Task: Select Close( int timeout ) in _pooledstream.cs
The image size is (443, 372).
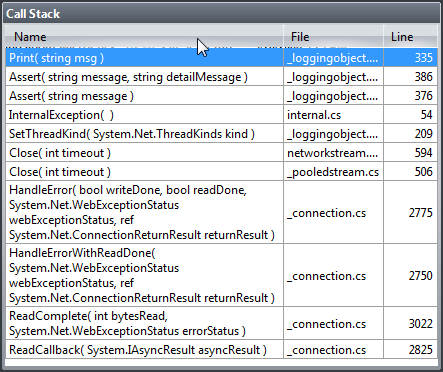Action: pyautogui.click(x=221, y=172)
